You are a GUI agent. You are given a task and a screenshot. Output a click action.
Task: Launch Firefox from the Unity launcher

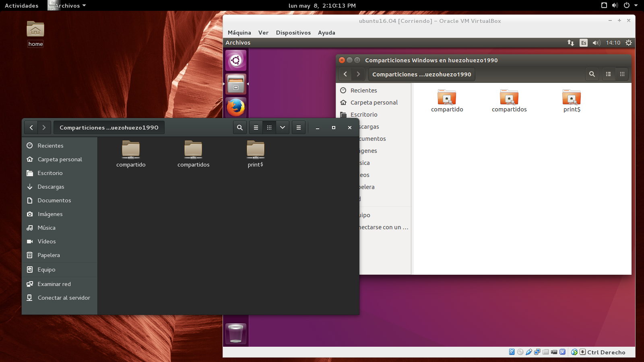point(236,107)
